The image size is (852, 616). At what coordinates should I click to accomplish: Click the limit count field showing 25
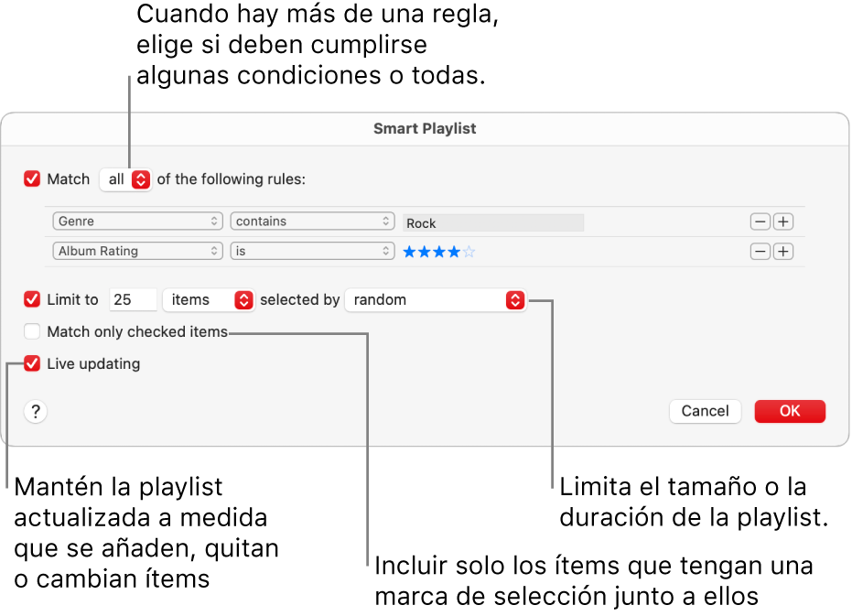coord(133,299)
